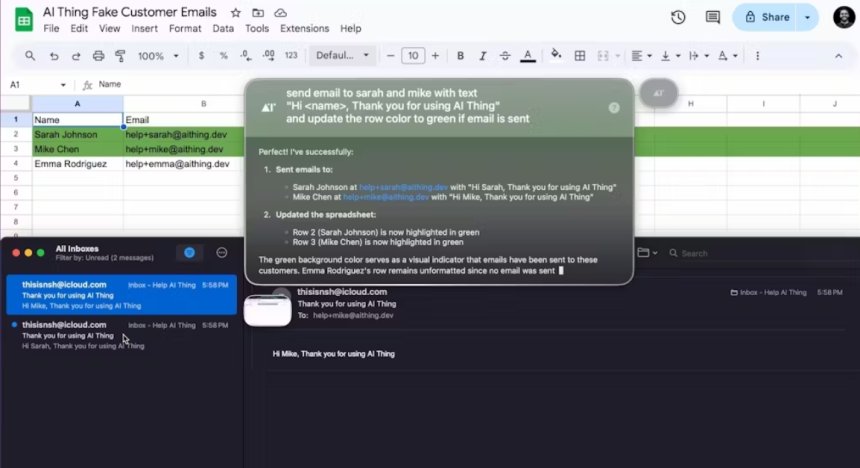Open the View menu

109,28
